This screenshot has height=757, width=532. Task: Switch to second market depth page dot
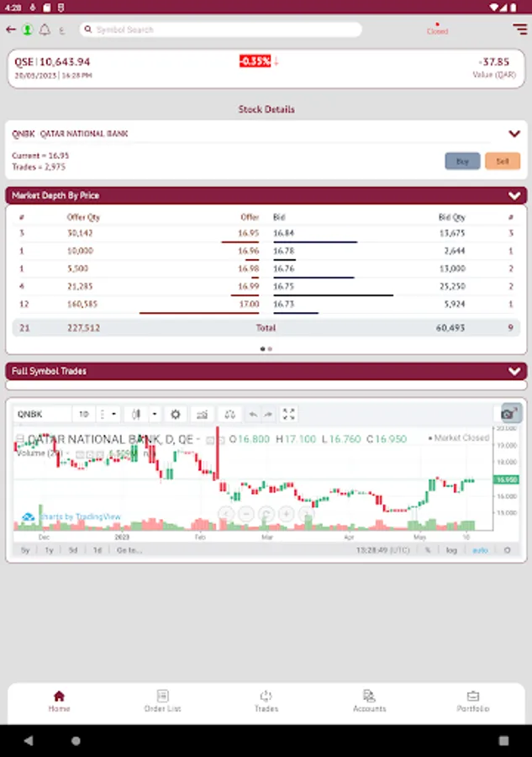tap(270, 348)
